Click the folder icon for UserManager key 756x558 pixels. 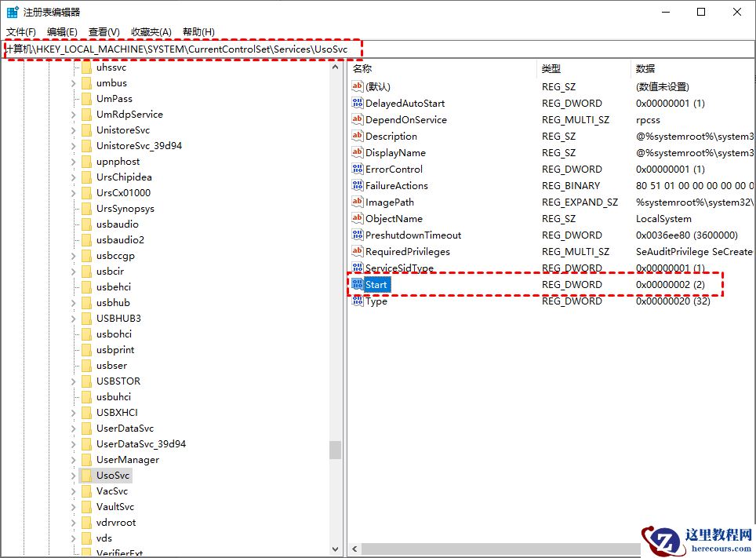click(86, 459)
